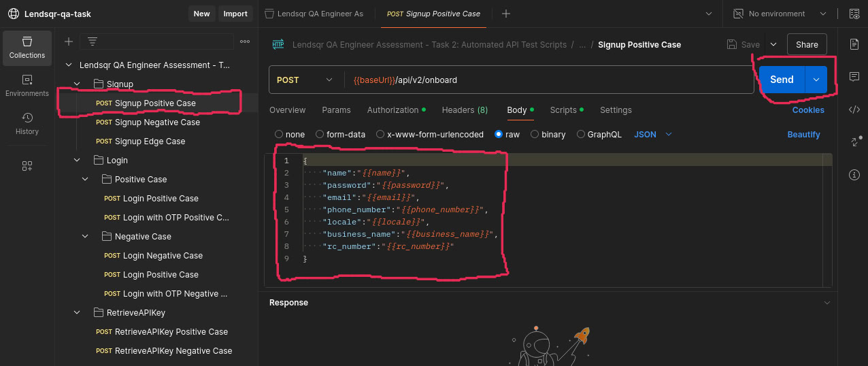Open the collections filter icon
The image size is (868, 366).
[93, 41]
